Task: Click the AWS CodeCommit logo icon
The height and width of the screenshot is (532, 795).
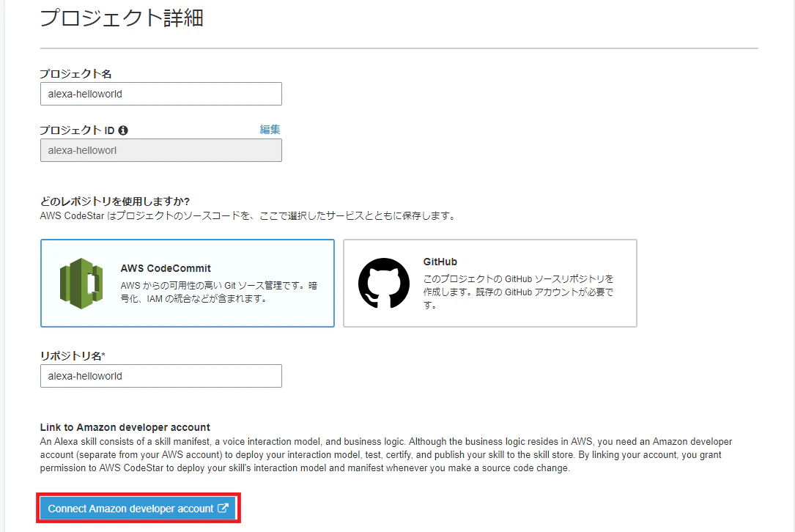Action: pyautogui.click(x=81, y=284)
